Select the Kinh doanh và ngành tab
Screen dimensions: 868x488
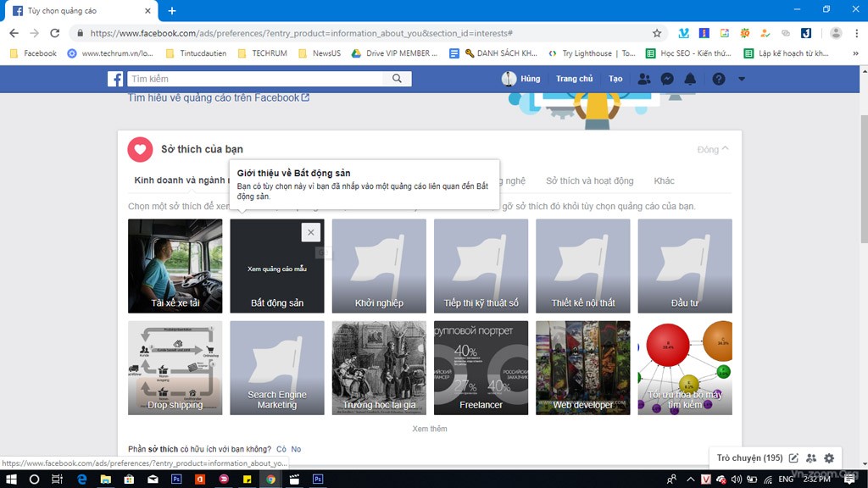181,180
